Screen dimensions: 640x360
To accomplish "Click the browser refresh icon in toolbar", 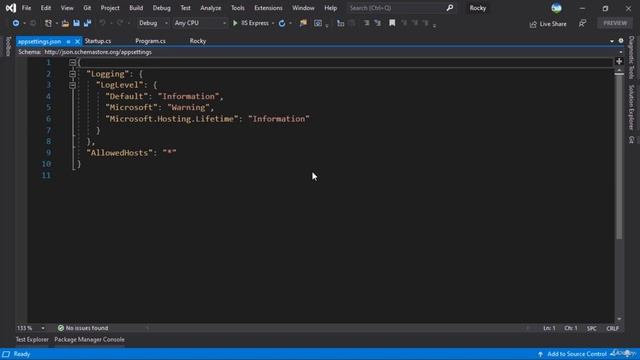I will pos(282,23).
